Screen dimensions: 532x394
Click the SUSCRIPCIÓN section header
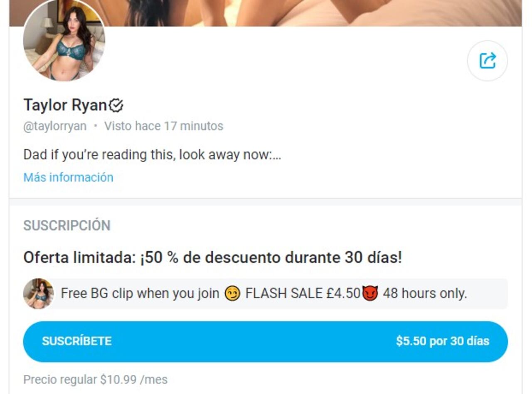(x=67, y=225)
